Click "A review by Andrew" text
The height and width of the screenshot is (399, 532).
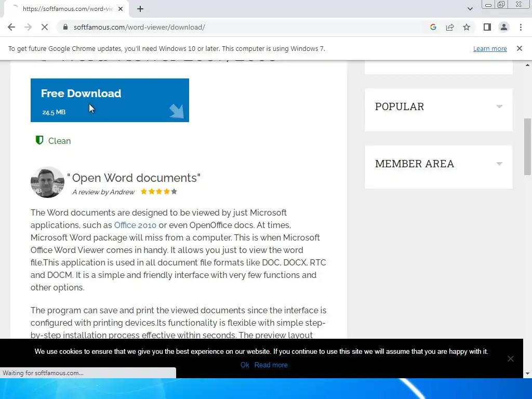click(103, 192)
